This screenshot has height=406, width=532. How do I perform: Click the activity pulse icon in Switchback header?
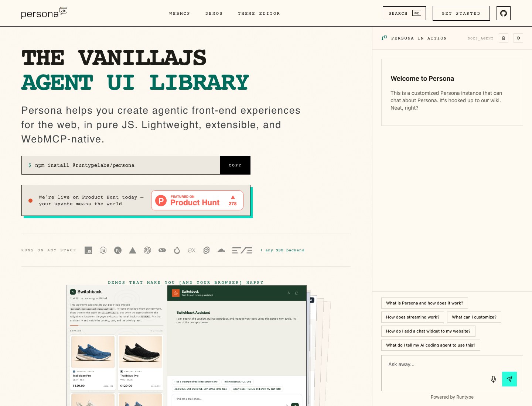click(289, 293)
